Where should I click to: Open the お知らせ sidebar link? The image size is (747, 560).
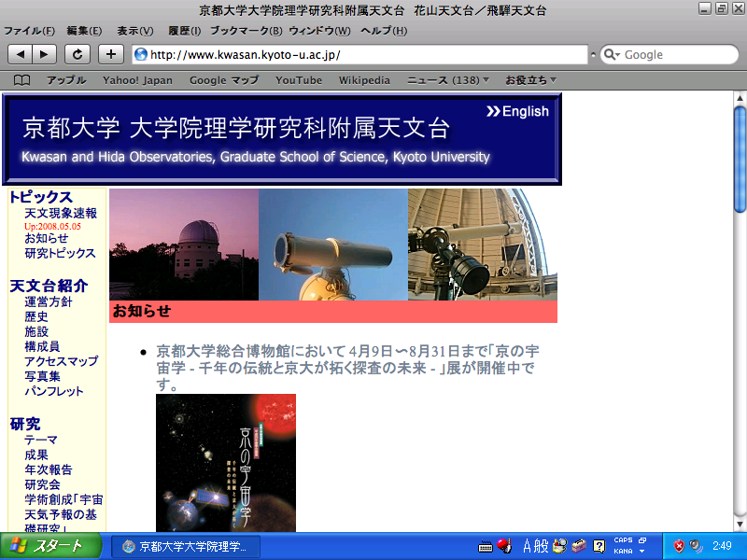pyautogui.click(x=46, y=238)
